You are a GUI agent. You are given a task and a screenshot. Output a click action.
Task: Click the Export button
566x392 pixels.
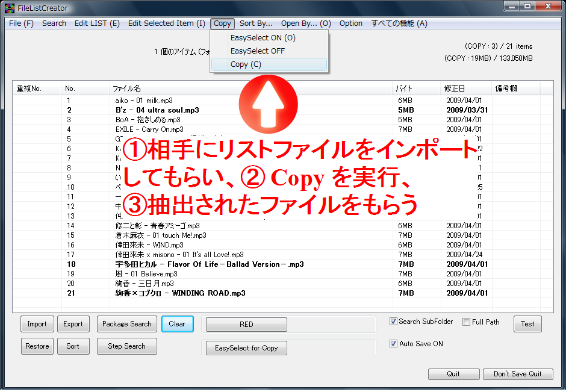pos(73,324)
